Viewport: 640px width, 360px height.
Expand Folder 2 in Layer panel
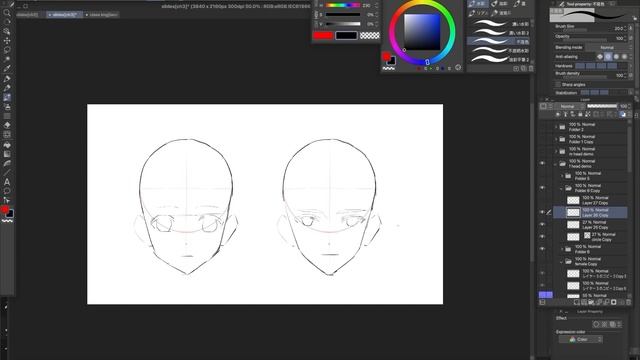[556, 127]
